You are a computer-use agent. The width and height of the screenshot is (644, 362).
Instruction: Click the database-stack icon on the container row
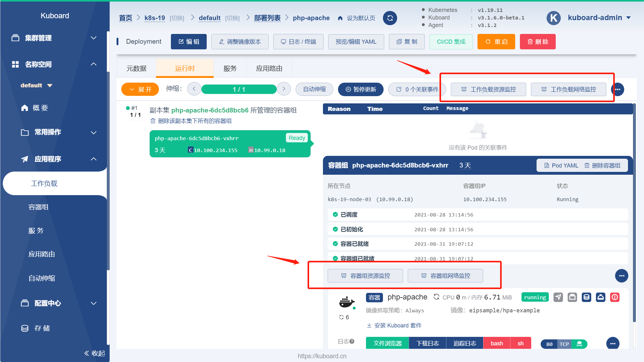pos(587,297)
